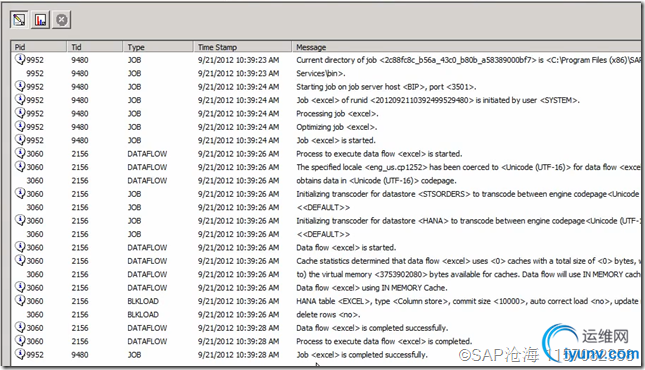The width and height of the screenshot is (645, 370).
Task: Click info icon on 'Process to execute data flow is started' row
Action: (x=20, y=153)
